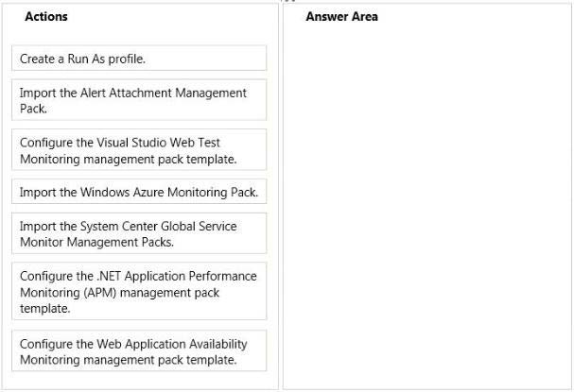
Task: Choose the Web Application Availability Monitoring template action
Action: pyautogui.click(x=139, y=351)
